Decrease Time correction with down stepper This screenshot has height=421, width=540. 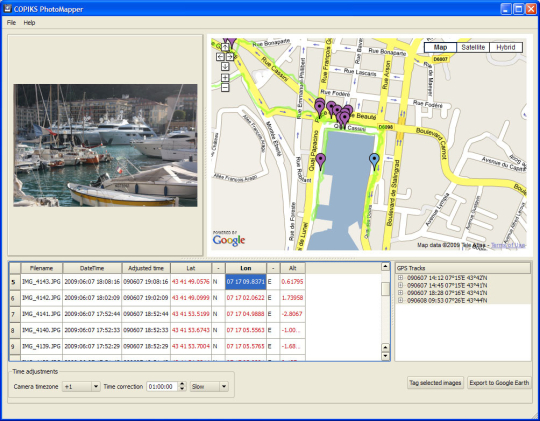click(182, 389)
